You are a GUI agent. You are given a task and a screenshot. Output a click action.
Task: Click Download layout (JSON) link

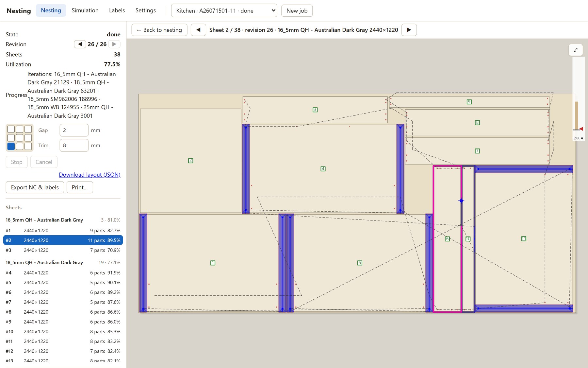click(90, 175)
